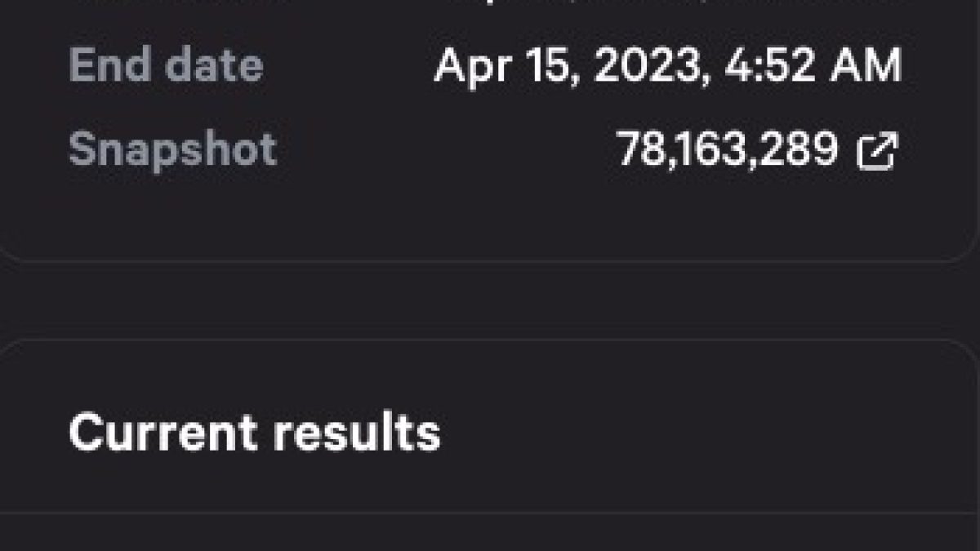980x551 pixels.
Task: Click the Current results heading
Action: [x=254, y=433]
